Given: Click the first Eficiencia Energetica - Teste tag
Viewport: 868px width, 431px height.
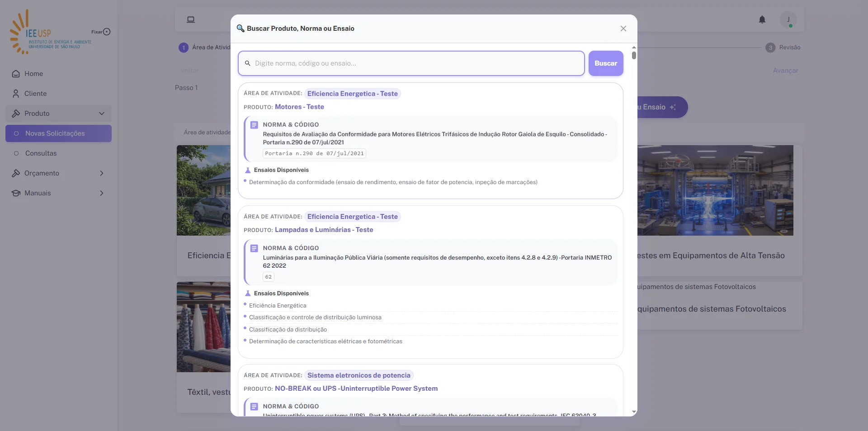Looking at the screenshot, I should point(353,94).
